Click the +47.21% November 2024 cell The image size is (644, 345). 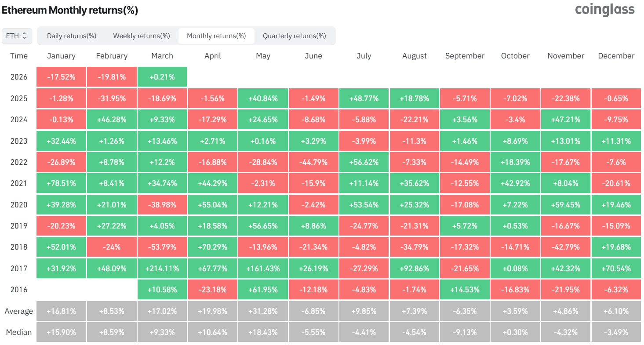(x=566, y=120)
